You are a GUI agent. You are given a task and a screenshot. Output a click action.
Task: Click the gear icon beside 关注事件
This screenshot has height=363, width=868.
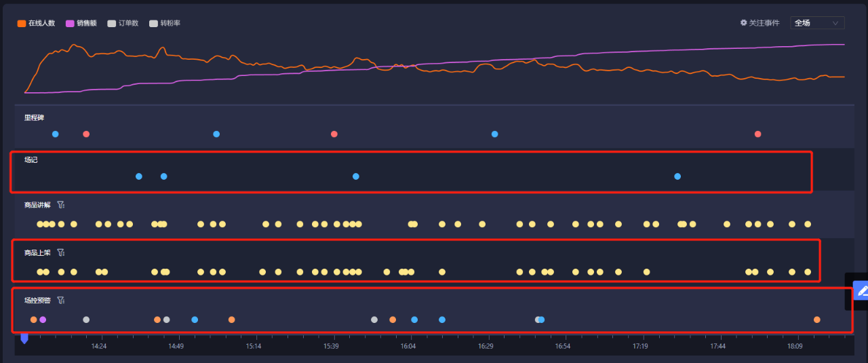coord(743,23)
